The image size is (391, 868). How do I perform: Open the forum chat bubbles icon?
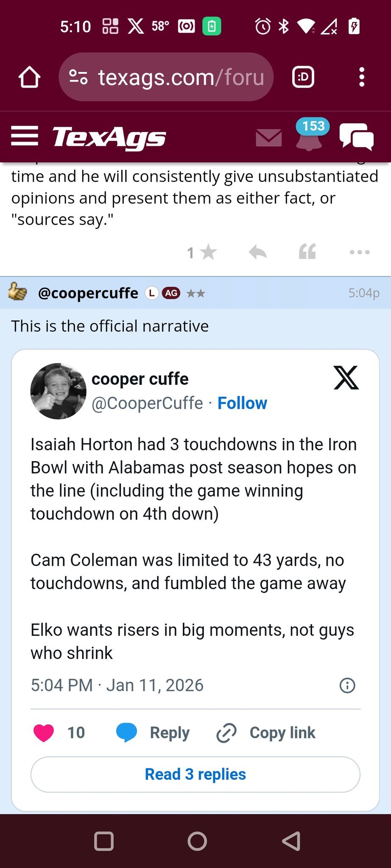(x=356, y=136)
